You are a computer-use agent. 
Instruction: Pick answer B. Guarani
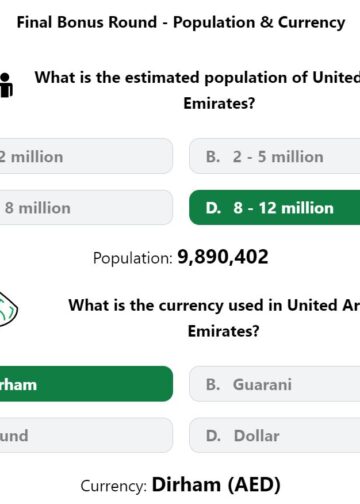[x=275, y=384]
